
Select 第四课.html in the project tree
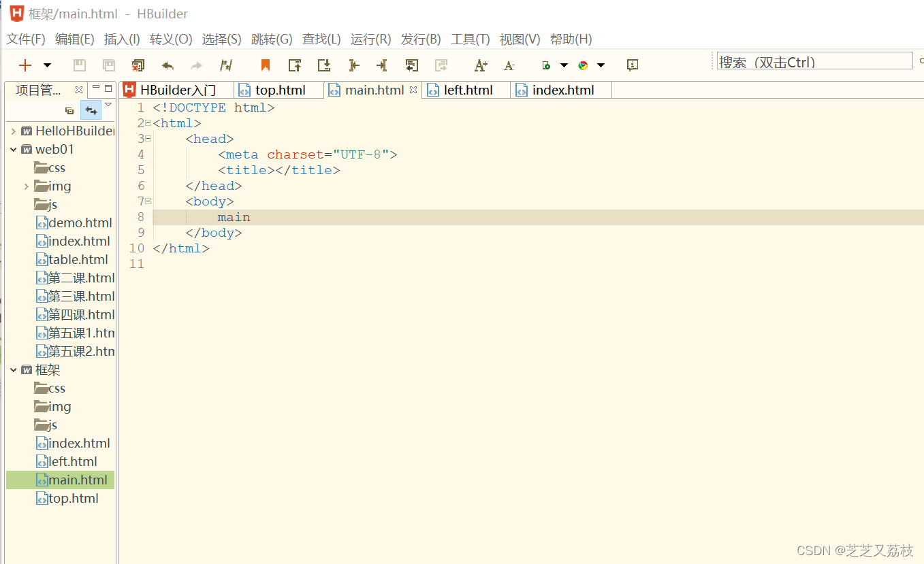75,315
